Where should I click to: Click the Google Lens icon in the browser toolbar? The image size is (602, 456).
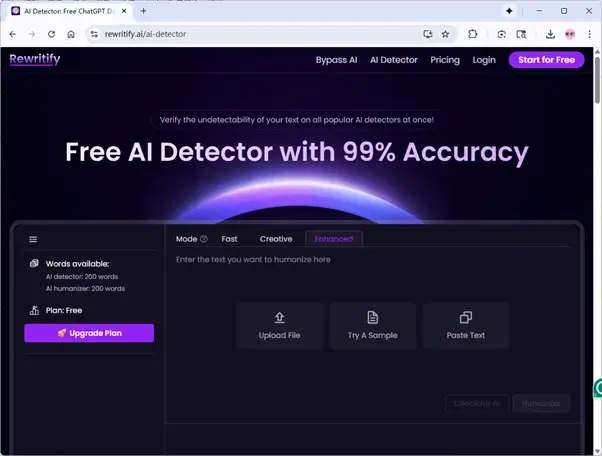(x=501, y=34)
